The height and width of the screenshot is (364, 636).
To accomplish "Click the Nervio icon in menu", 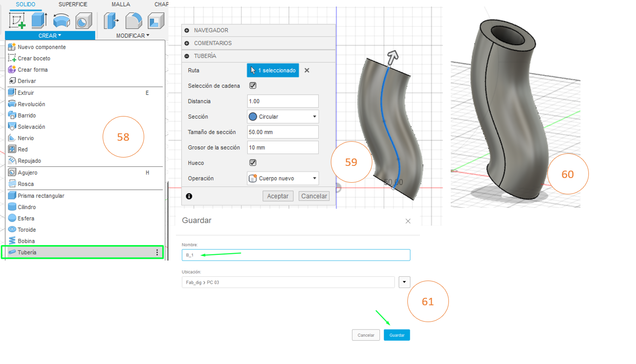I will [x=12, y=138].
